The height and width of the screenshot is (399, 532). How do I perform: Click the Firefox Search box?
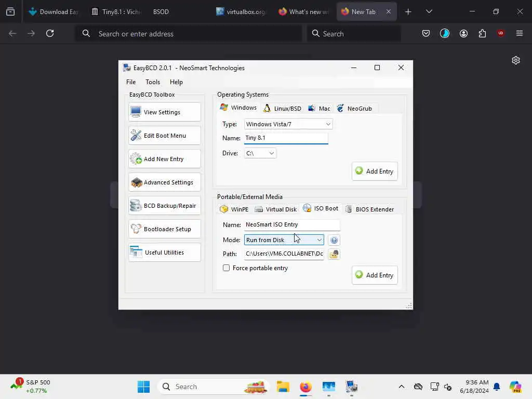point(353,34)
